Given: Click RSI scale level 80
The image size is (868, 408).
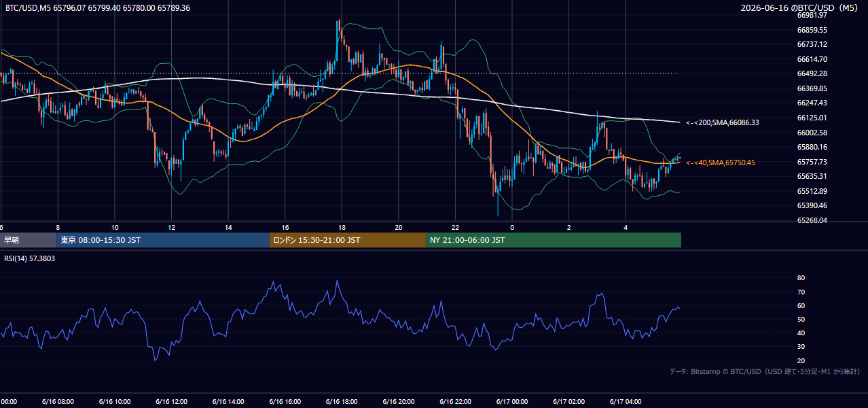Looking at the screenshot, I should (x=801, y=278).
